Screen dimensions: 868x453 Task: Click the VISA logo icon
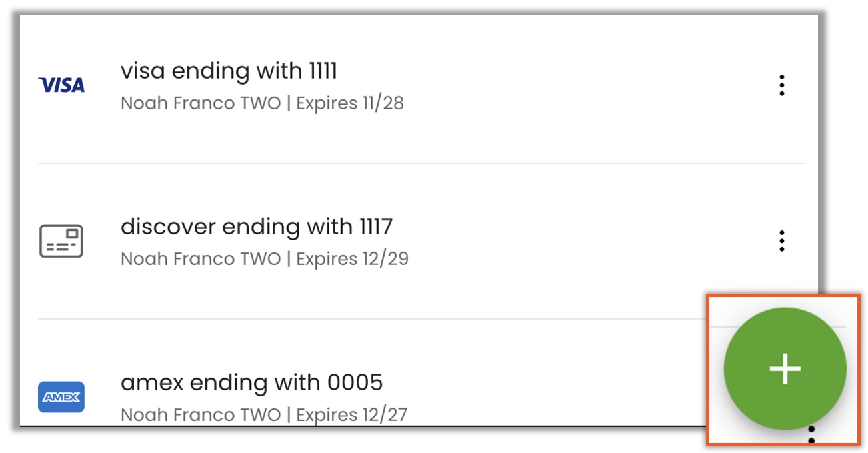pos(61,85)
